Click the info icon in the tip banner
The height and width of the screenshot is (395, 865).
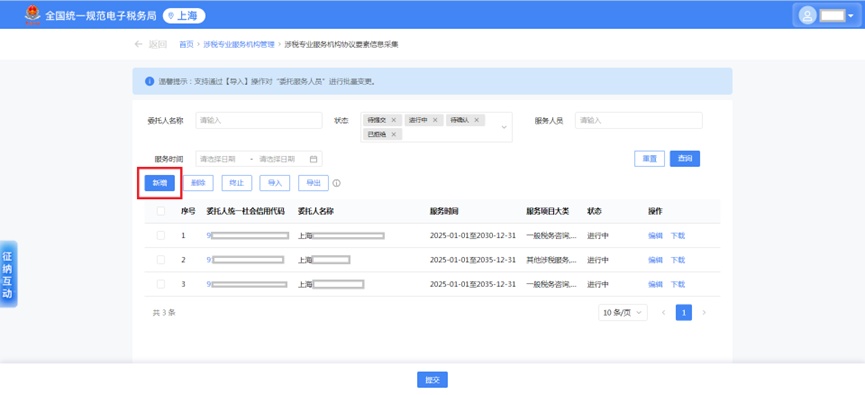[149, 81]
